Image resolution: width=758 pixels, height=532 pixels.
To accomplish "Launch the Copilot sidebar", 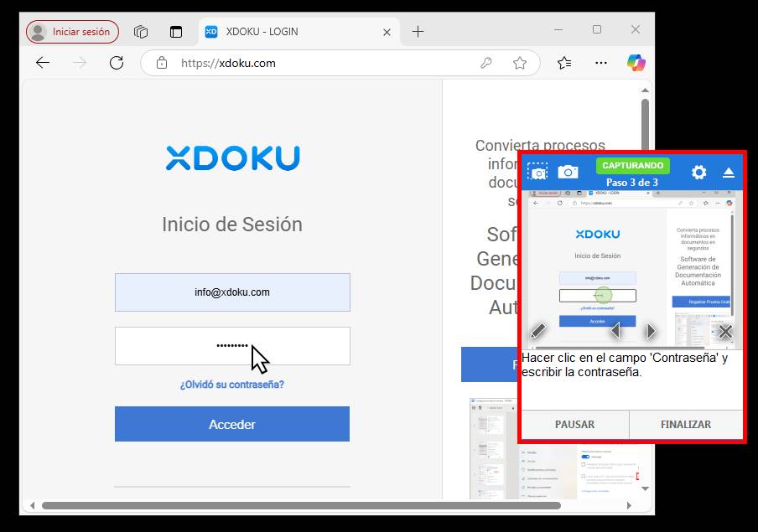I will pyautogui.click(x=636, y=63).
